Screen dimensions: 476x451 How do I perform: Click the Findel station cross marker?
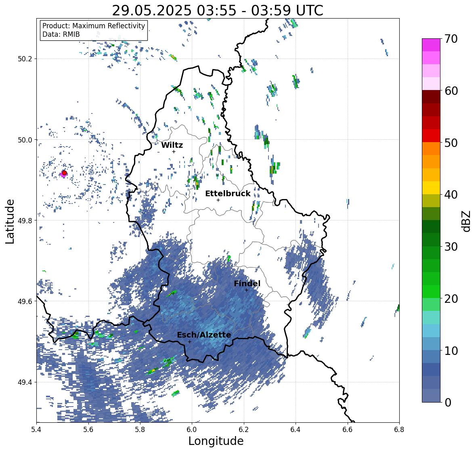[x=246, y=290]
